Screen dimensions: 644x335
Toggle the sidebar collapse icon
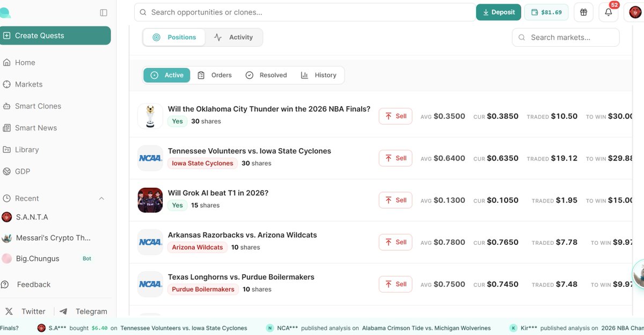104,12
